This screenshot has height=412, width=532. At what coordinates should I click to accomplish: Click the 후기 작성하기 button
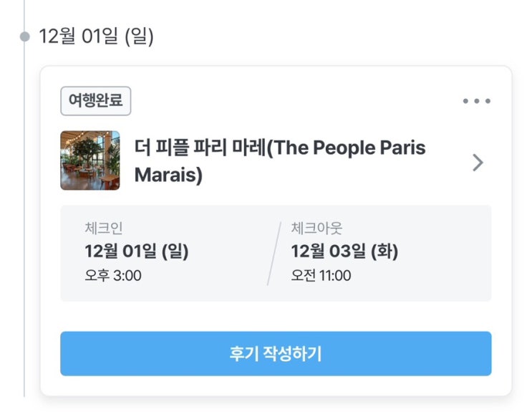click(x=276, y=353)
